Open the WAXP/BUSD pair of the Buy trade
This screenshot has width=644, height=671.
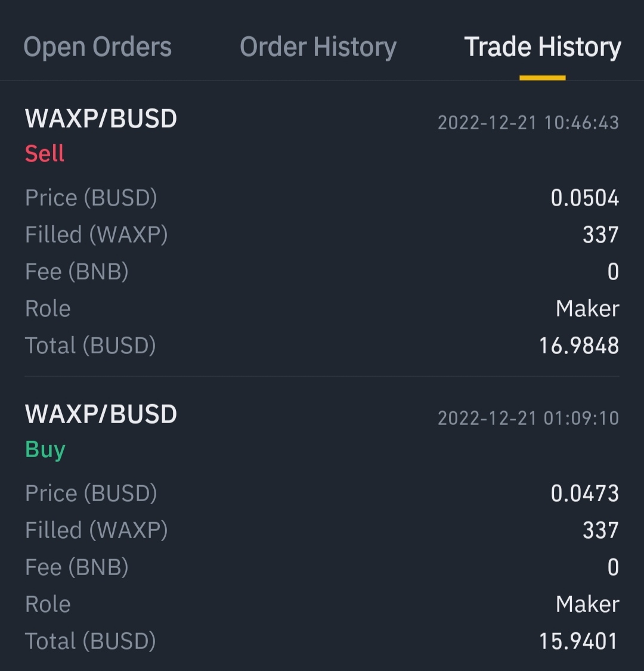point(101,414)
